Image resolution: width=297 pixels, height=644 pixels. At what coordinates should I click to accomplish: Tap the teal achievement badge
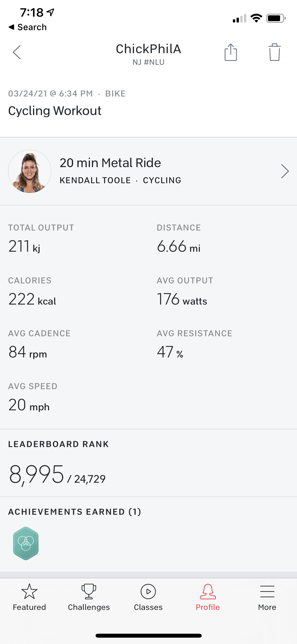point(26,543)
